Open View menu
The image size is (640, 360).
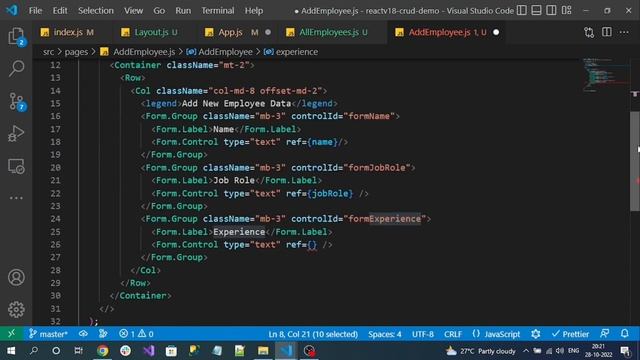coord(133,11)
